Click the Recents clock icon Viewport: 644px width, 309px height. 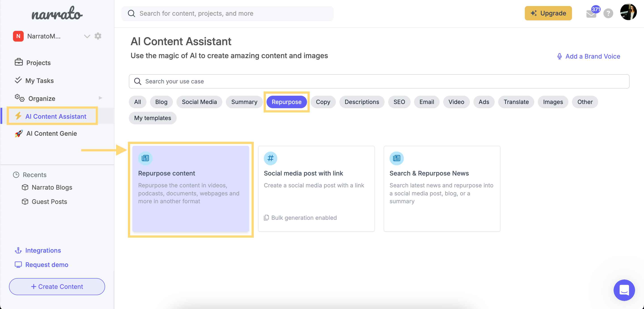point(16,174)
